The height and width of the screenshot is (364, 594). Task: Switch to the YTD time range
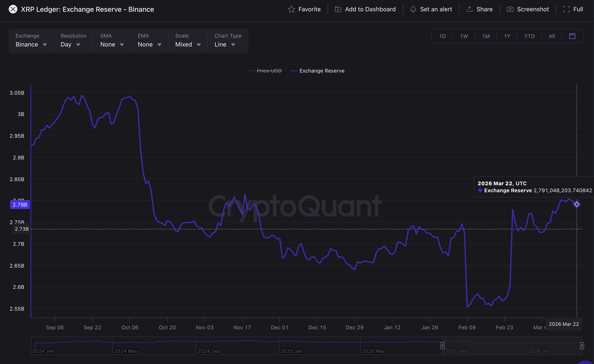tap(529, 36)
